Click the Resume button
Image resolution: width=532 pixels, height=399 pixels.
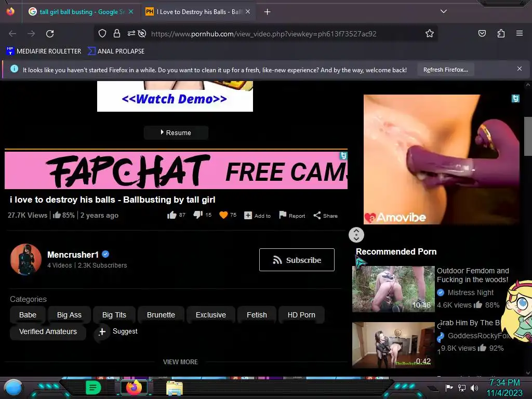[x=176, y=132]
